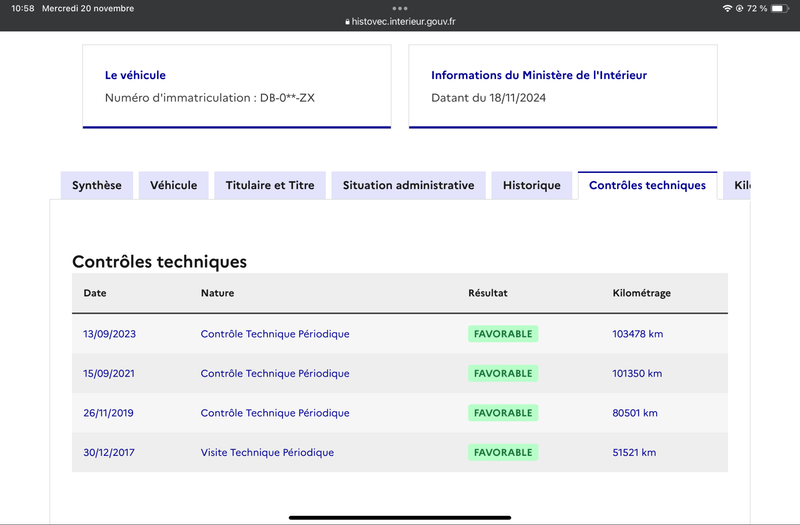This screenshot has width=800, height=525.
Task: Switch to the Véhicule tab
Action: pyautogui.click(x=173, y=185)
